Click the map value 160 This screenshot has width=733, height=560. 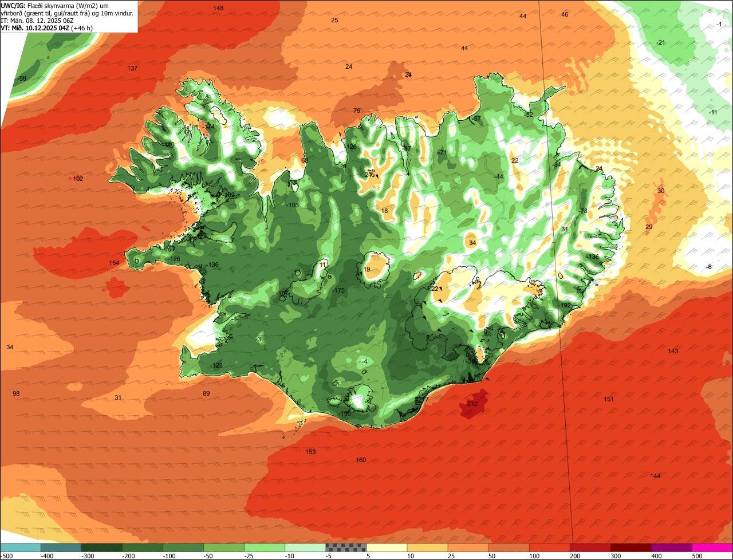point(361,460)
